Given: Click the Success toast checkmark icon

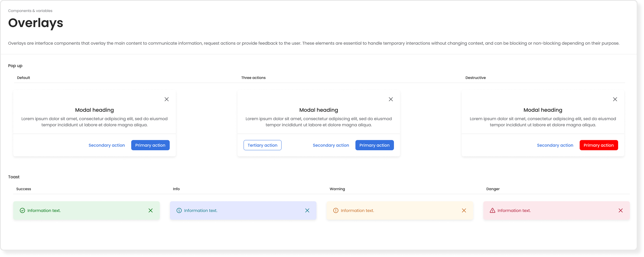Looking at the screenshot, I should coord(22,210).
